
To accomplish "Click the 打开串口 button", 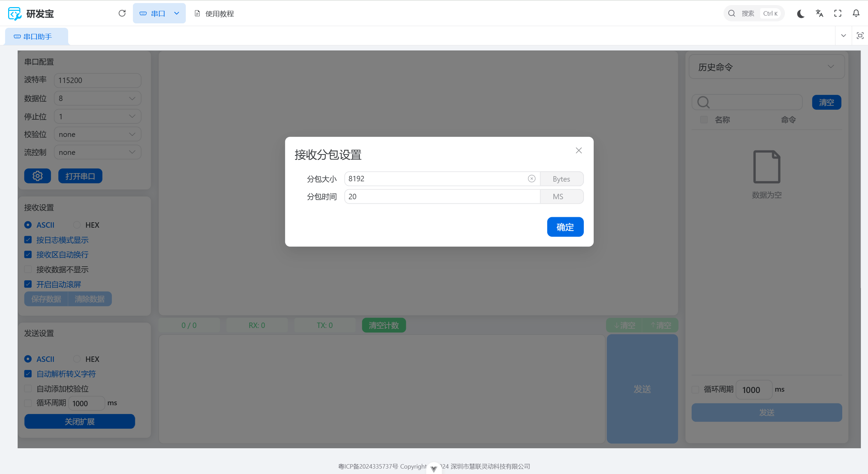I will [x=80, y=176].
